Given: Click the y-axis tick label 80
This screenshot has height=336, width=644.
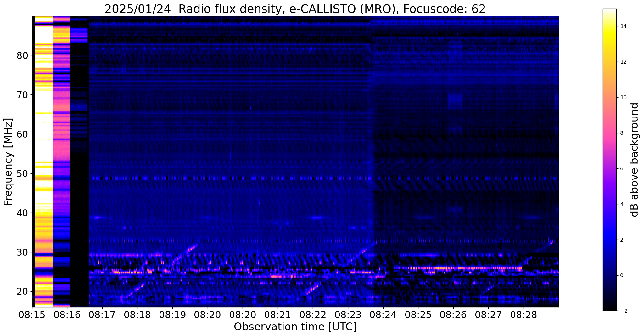Looking at the screenshot, I should (x=23, y=56).
